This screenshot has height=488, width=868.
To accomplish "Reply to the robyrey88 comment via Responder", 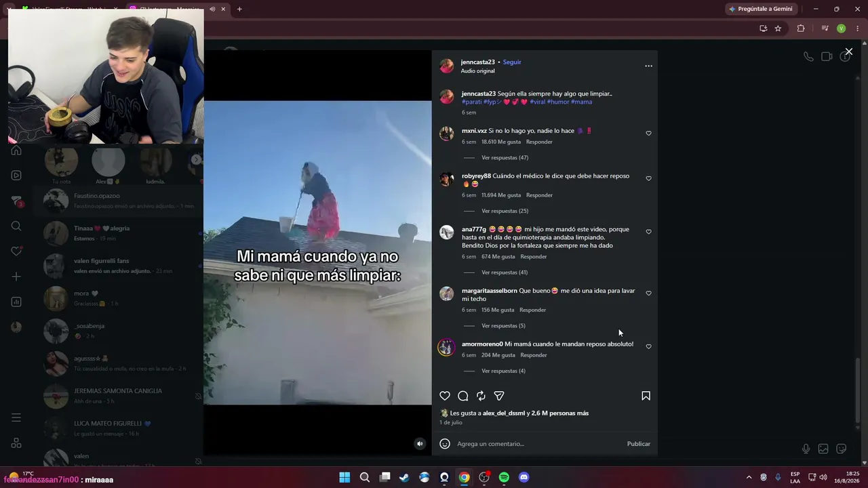I will tap(539, 195).
